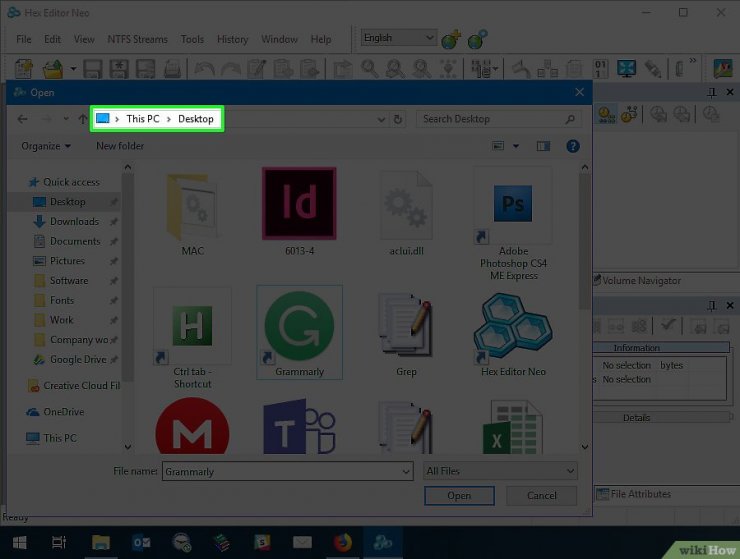
Task: Open the File name history dropdown arrow
Action: 406,472
